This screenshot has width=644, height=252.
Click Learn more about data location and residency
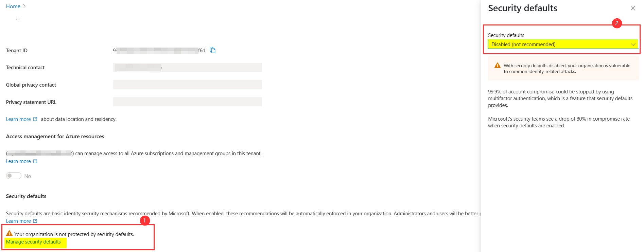pyautogui.click(x=18, y=119)
